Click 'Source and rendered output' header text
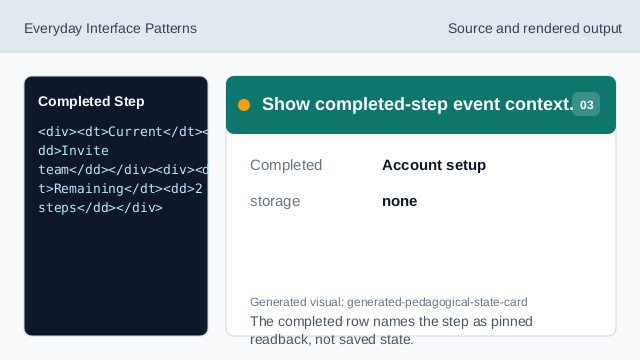 click(535, 28)
